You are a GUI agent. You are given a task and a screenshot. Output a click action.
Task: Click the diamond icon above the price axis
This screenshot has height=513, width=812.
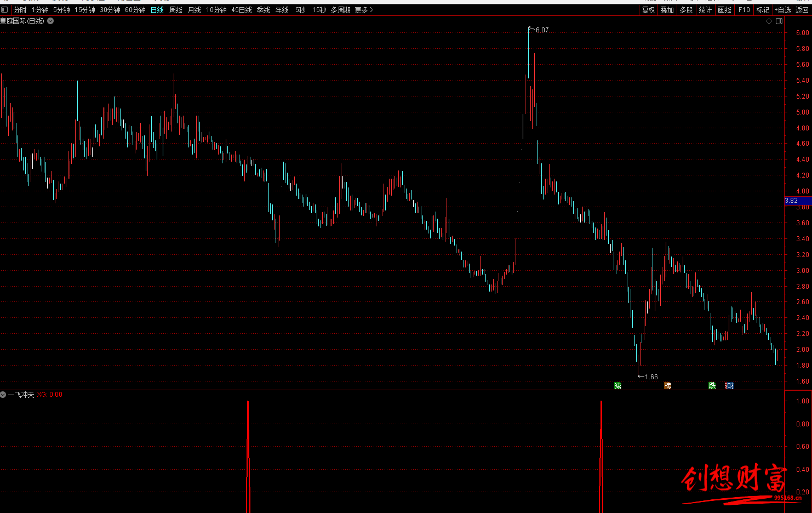[x=769, y=21]
